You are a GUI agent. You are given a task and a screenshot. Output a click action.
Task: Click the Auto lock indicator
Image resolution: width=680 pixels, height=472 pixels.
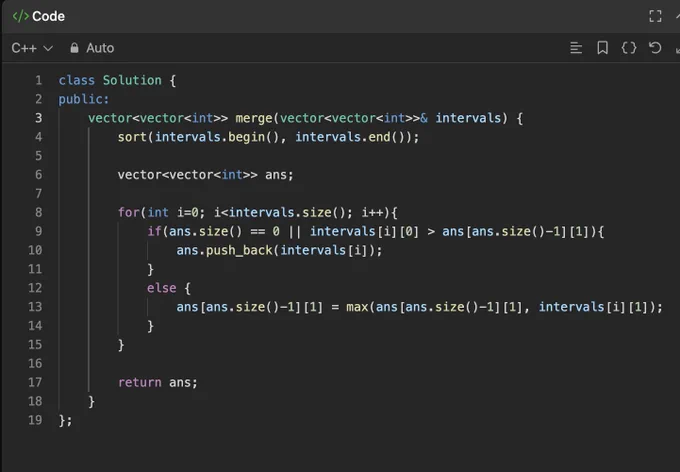click(92, 48)
